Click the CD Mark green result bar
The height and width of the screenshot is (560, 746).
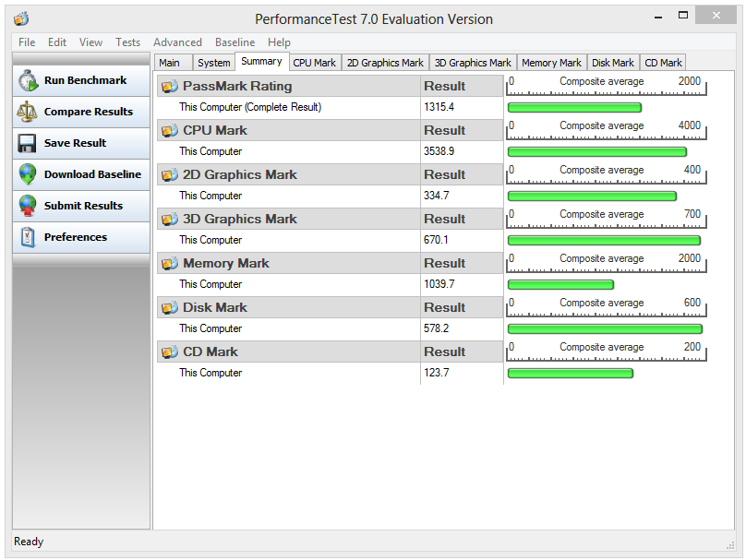571,373
